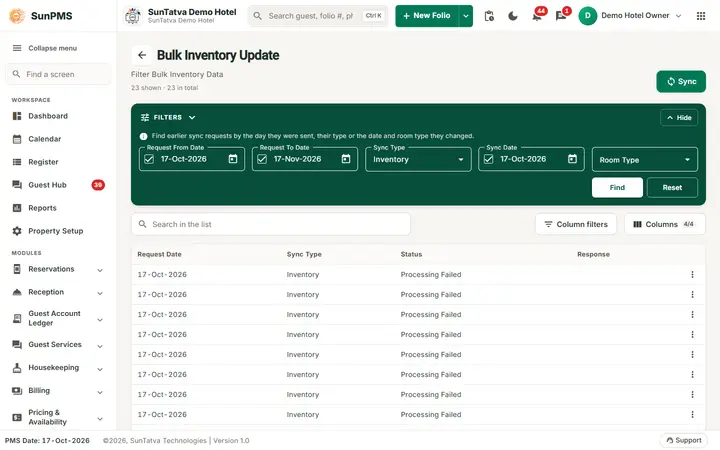This screenshot has height=450, width=720.
Task: Click the D user avatar
Action: click(x=587, y=16)
